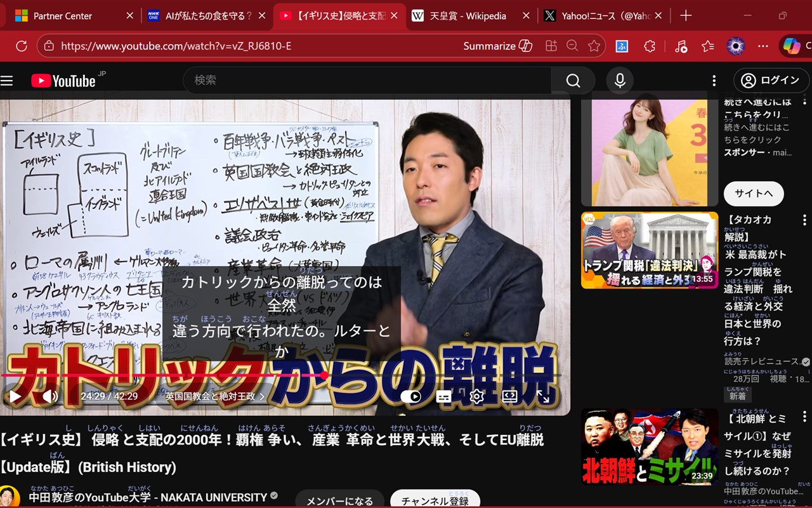Switch to the NHK AI food tab
Viewport: 812px width, 508px height.
(206, 16)
